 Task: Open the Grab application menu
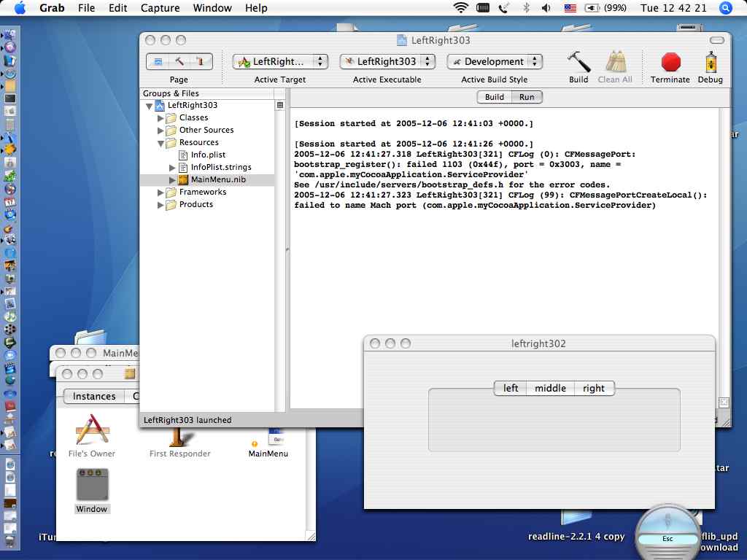(52, 8)
